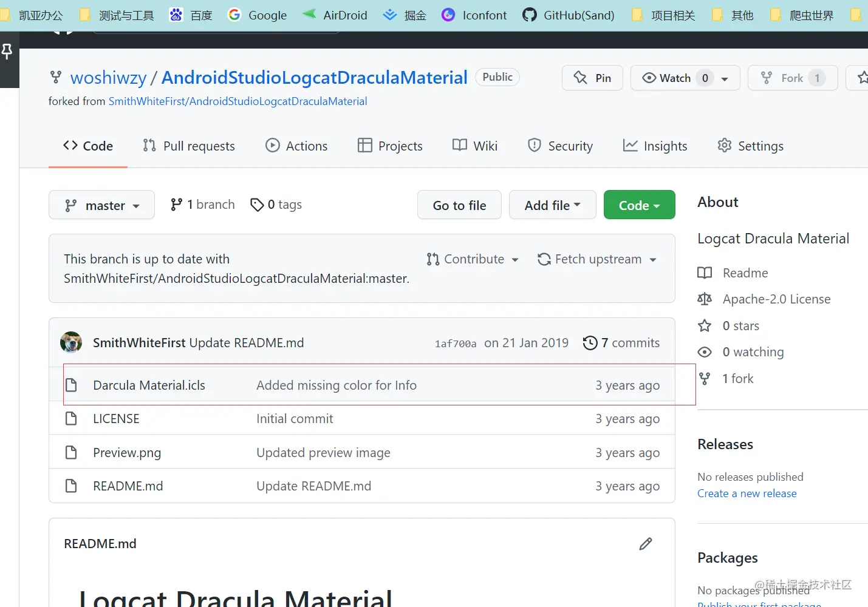Open the Preview.png file

point(127,453)
